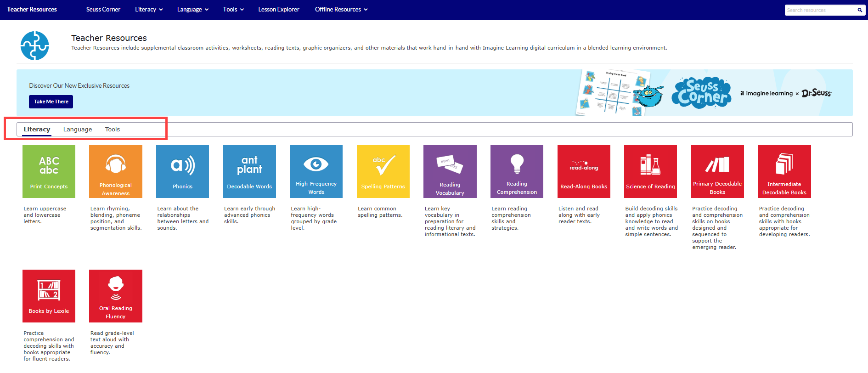Open the Print Concepts tile

click(49, 171)
